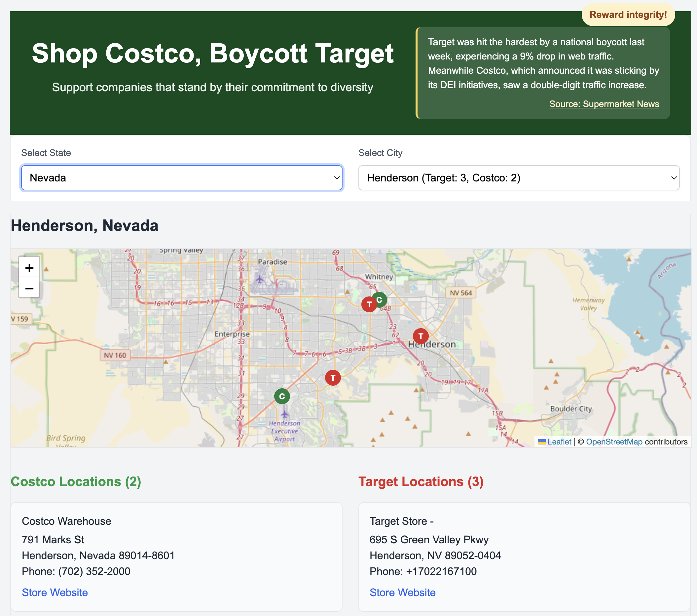Viewport: 697px width, 616px height.
Task: Click "Henderson, NV 89052-0404" in the Target card
Action: (435, 556)
